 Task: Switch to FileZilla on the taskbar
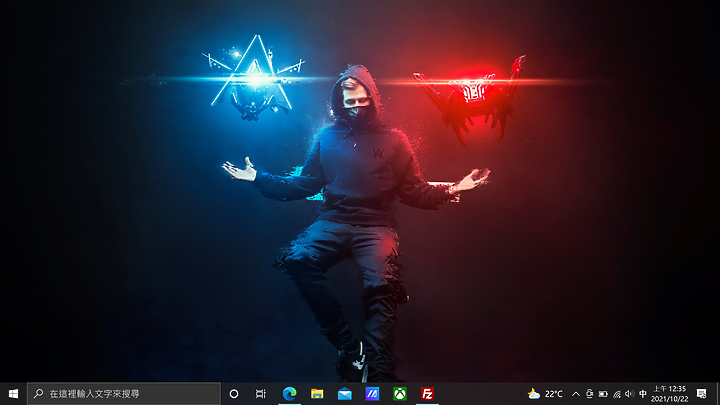(x=427, y=394)
